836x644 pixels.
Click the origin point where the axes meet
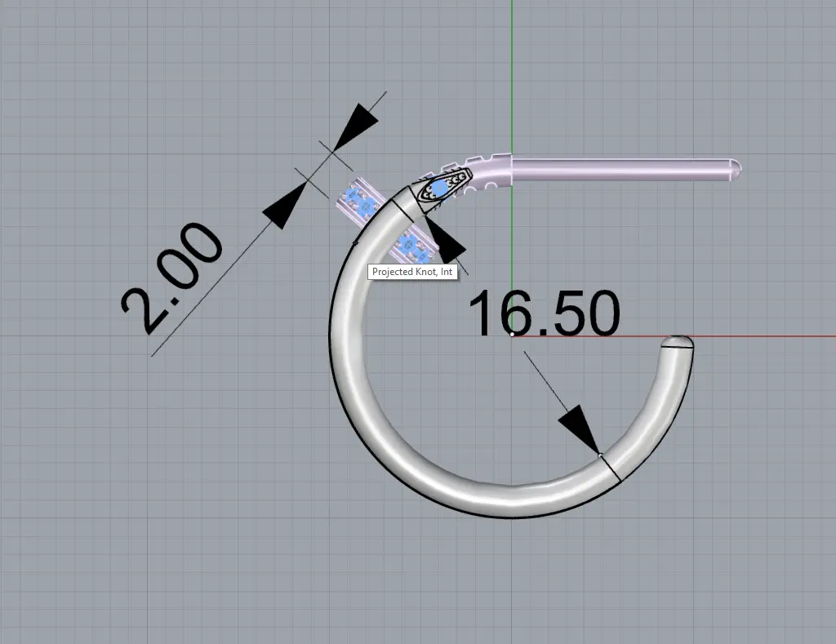tap(512, 335)
